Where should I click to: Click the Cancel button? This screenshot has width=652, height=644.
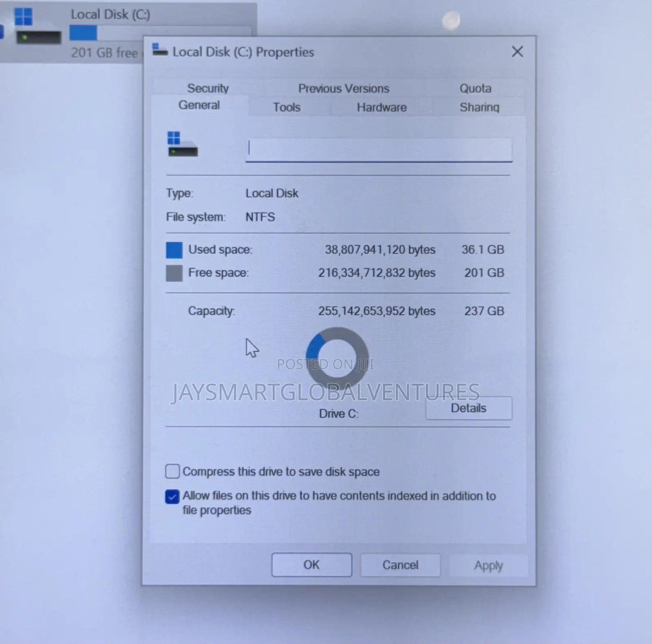pyautogui.click(x=400, y=565)
